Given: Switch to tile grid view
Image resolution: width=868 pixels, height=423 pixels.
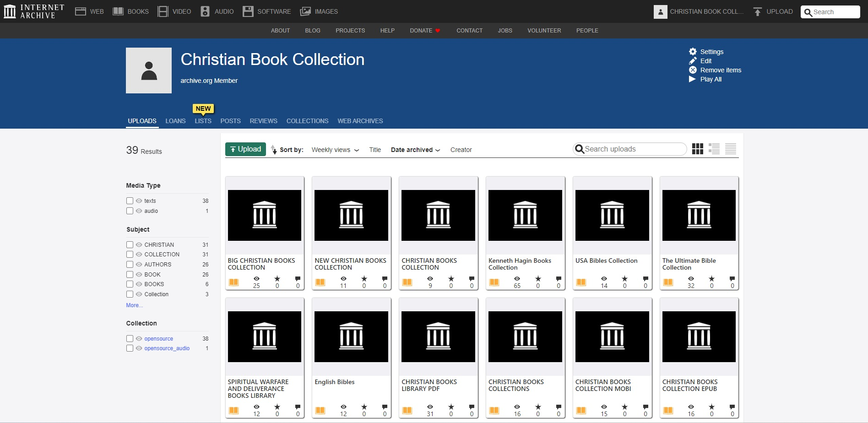Looking at the screenshot, I should pos(698,149).
